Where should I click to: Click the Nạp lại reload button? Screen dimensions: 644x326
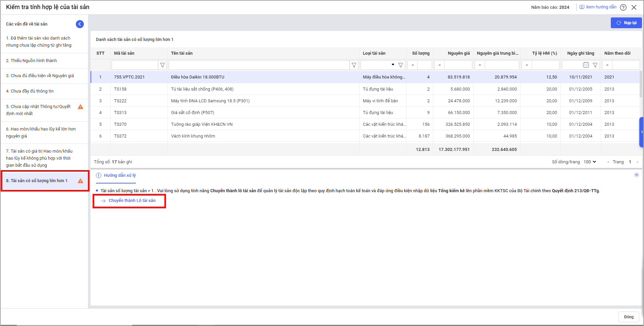626,23
